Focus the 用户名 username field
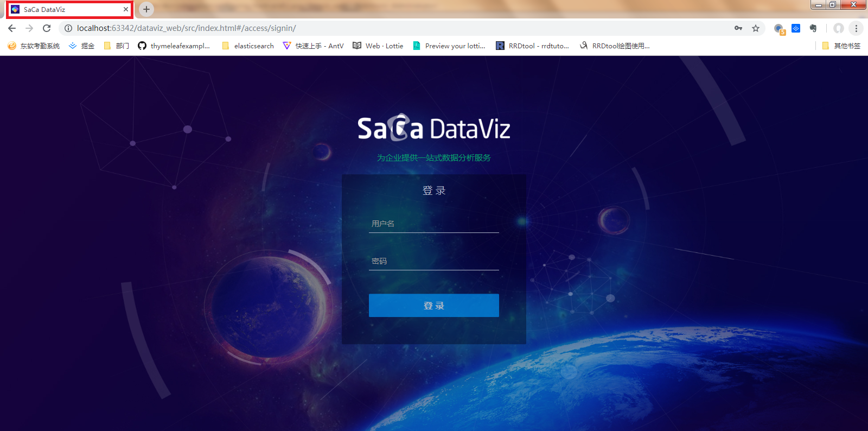 (434, 224)
